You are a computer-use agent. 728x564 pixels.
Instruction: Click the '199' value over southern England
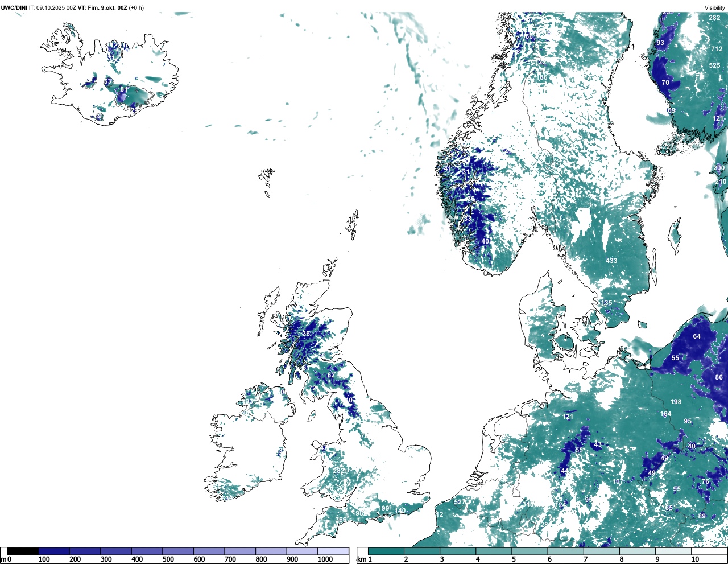point(384,508)
